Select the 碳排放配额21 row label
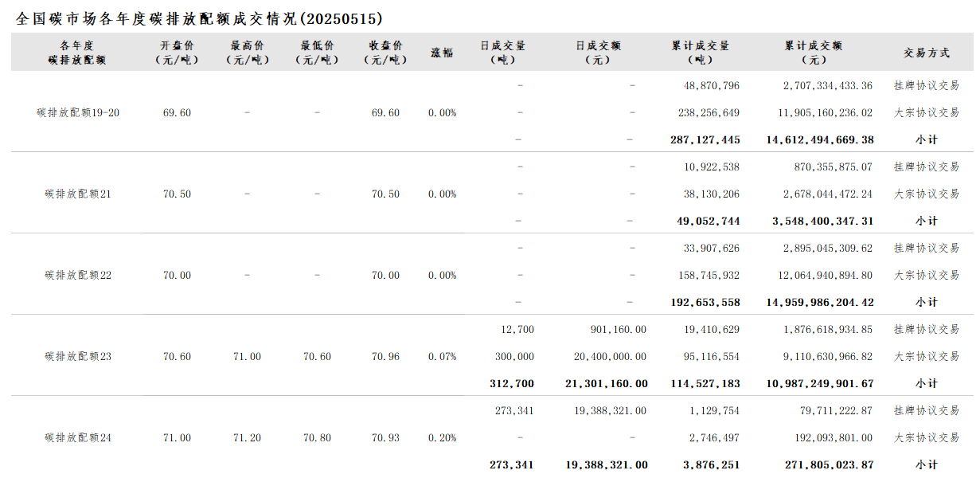The width and height of the screenshot is (980, 478). coord(78,194)
